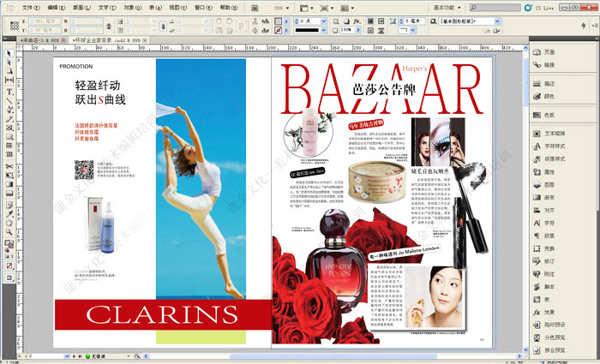The width and height of the screenshot is (600, 364).
Task: Open the 文字 (Type) menu
Action: (x=107, y=8)
